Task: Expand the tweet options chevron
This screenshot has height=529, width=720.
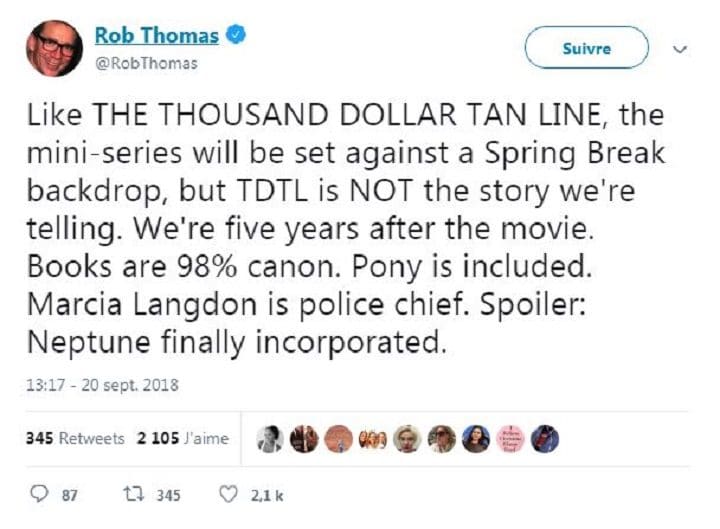Action: point(680,48)
